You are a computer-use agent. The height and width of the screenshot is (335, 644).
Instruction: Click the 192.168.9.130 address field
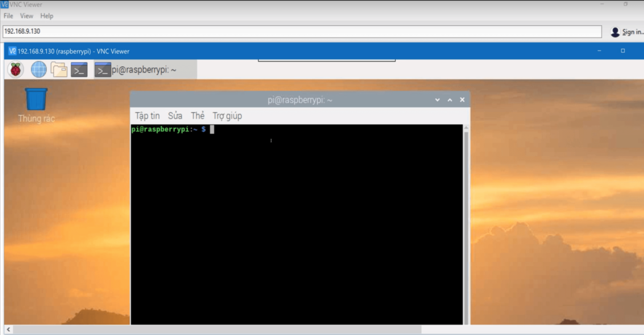pyautogui.click(x=301, y=31)
